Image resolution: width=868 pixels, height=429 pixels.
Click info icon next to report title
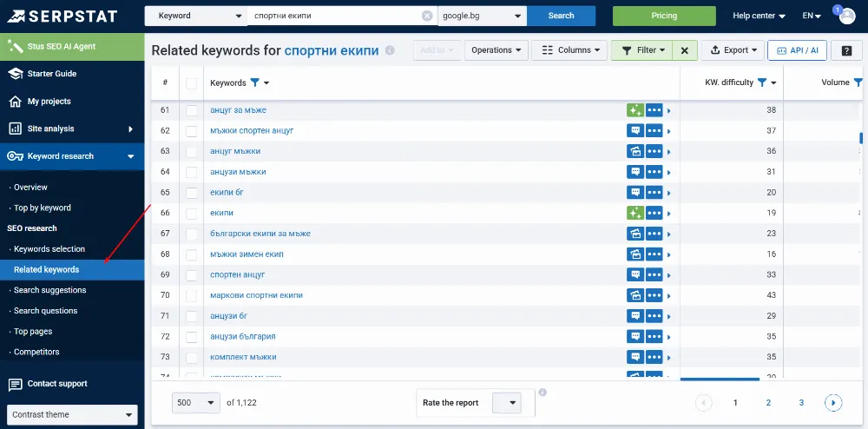(x=390, y=50)
